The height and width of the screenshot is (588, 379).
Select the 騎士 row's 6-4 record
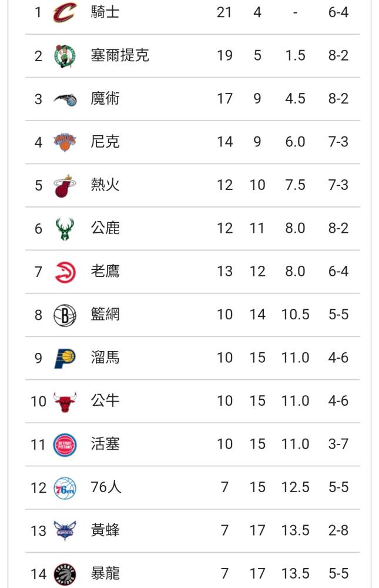(338, 12)
